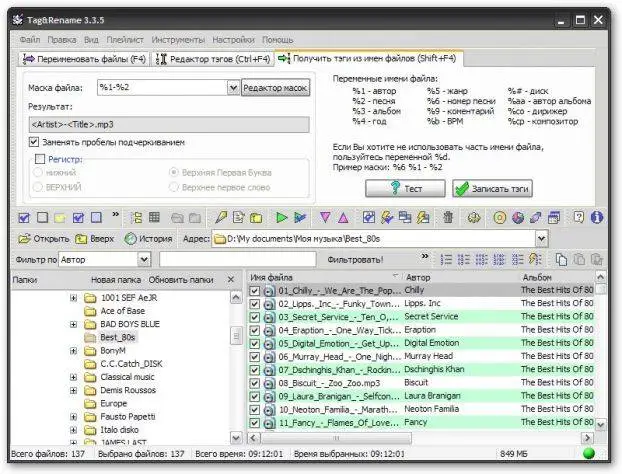The height and width of the screenshot is (474, 622).
Task: Click the blue window layout toolbar icon
Action: click(554, 217)
